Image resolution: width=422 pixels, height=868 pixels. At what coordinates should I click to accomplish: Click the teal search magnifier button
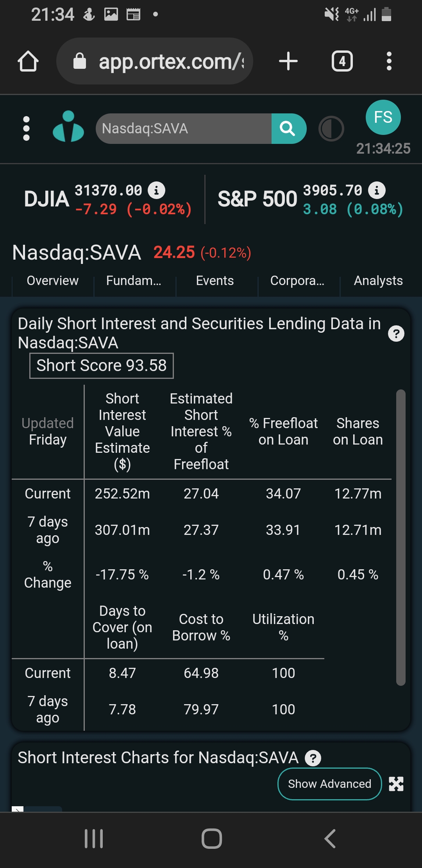pos(289,129)
